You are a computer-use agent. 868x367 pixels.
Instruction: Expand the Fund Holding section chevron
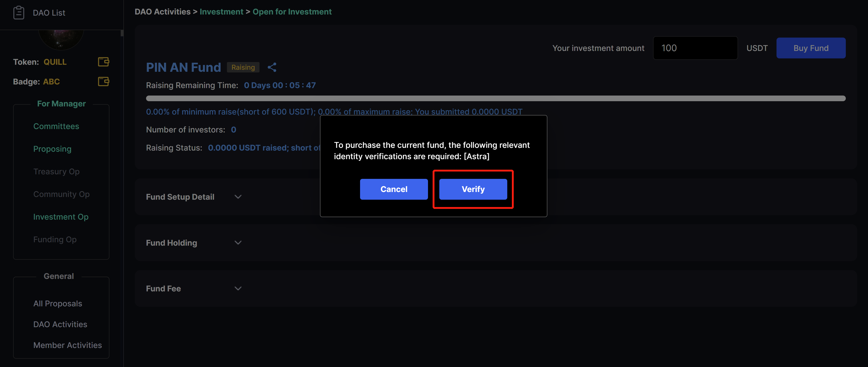(238, 243)
